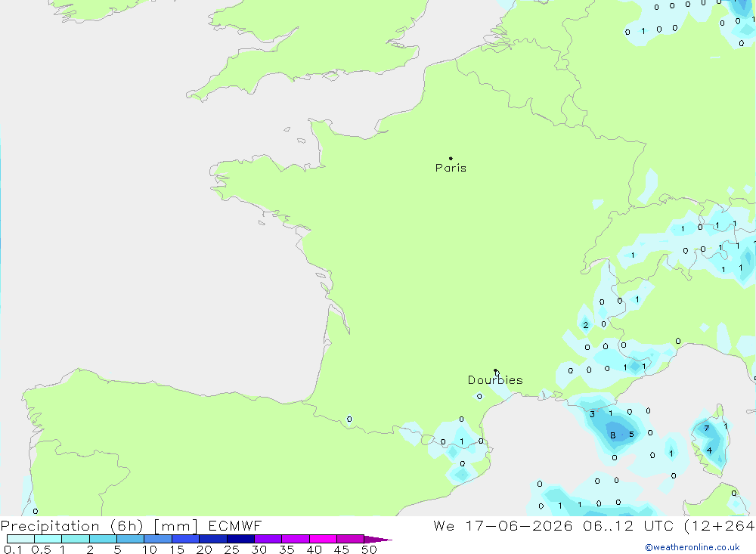Open the weatheronline.co.uk copyright link
The image size is (756, 554).
tap(692, 547)
